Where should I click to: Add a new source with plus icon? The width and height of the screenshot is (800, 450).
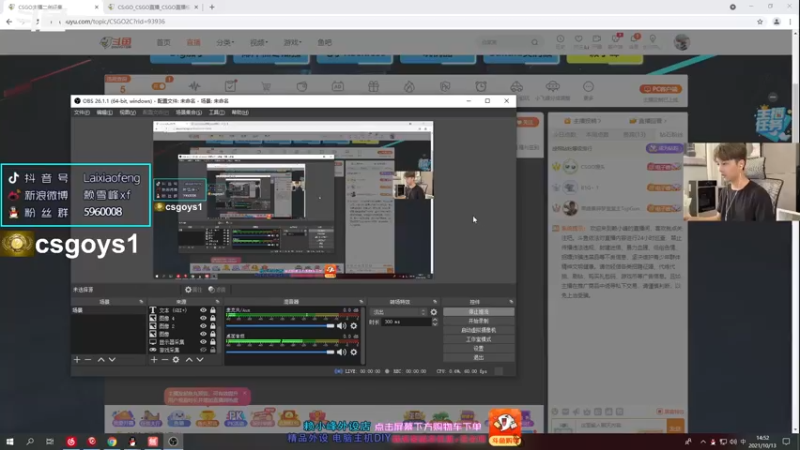coord(154,360)
